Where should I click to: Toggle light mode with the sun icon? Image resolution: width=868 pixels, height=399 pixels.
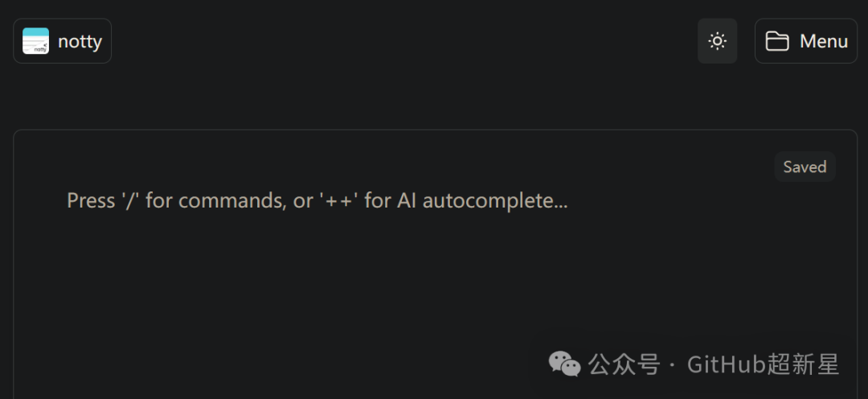tap(718, 41)
